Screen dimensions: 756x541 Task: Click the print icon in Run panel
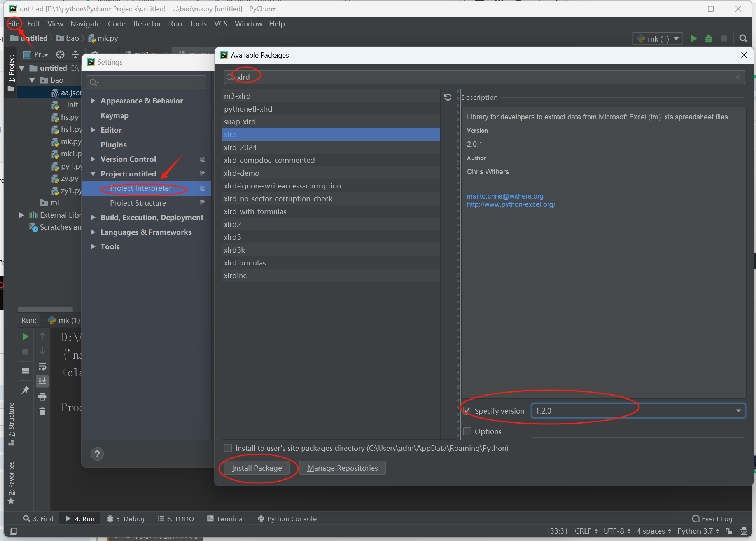pos(42,396)
